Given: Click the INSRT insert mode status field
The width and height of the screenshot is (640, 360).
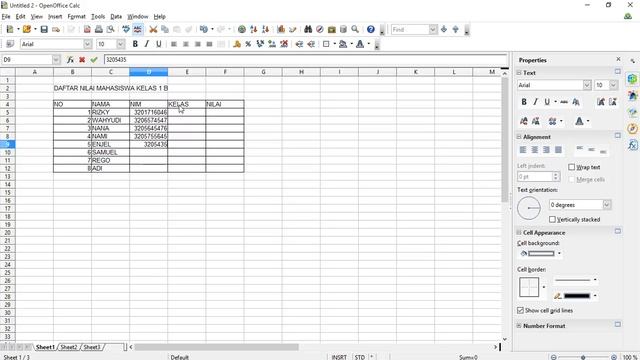Looking at the screenshot, I should tap(339, 357).
